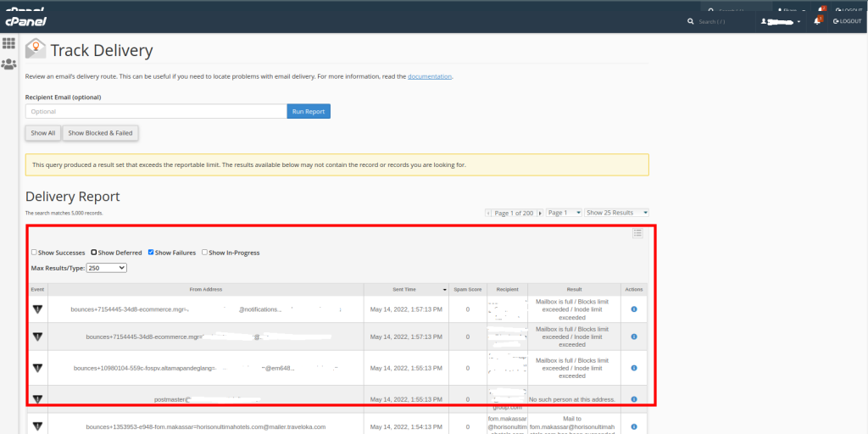Log out using the LOGOUT button

pos(848,21)
